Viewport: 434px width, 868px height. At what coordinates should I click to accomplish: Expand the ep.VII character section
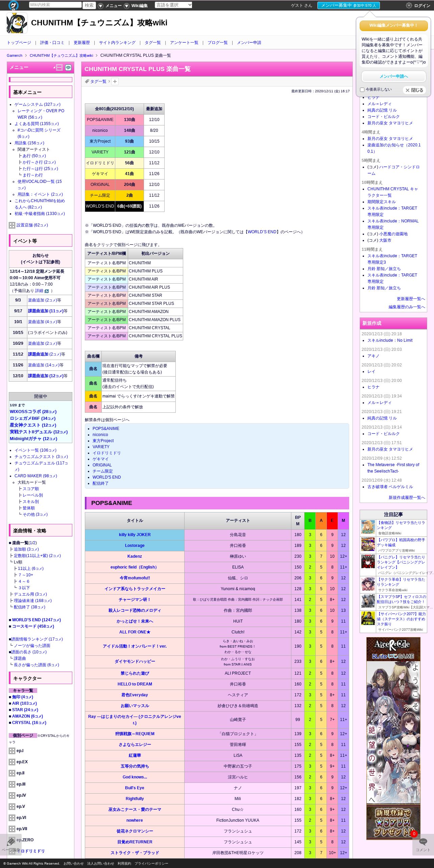click(12, 829)
